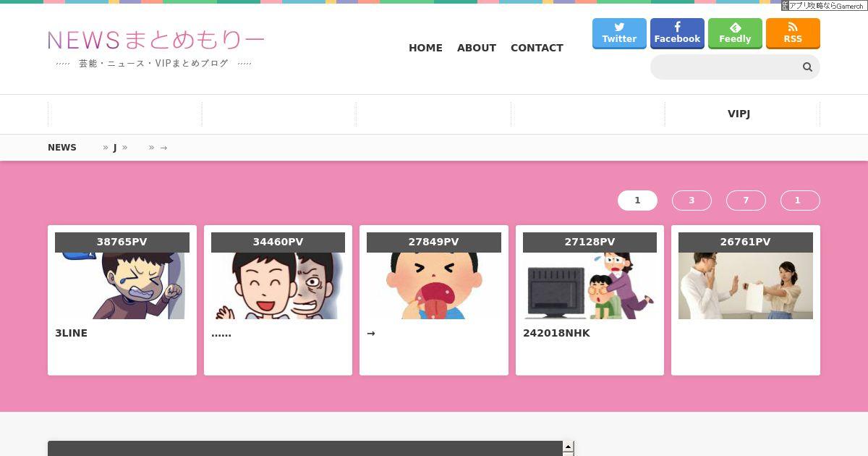Click the NEWS breadcrumb link
Screen dimensions: 868x456
tap(62, 148)
